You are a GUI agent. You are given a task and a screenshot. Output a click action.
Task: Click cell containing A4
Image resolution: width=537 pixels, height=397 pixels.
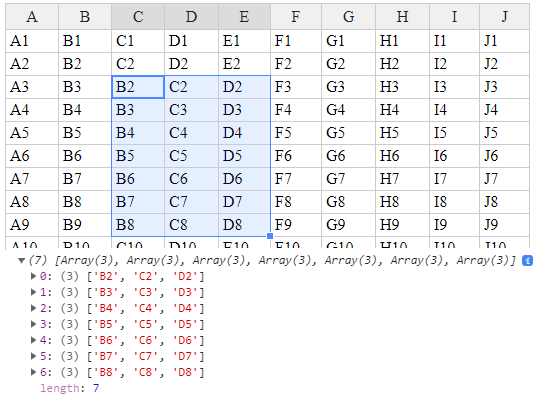[x=32, y=110]
